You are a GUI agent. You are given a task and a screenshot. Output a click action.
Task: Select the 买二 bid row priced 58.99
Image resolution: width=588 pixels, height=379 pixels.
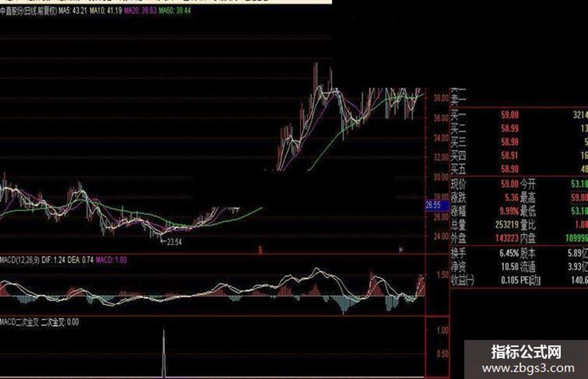click(519, 129)
